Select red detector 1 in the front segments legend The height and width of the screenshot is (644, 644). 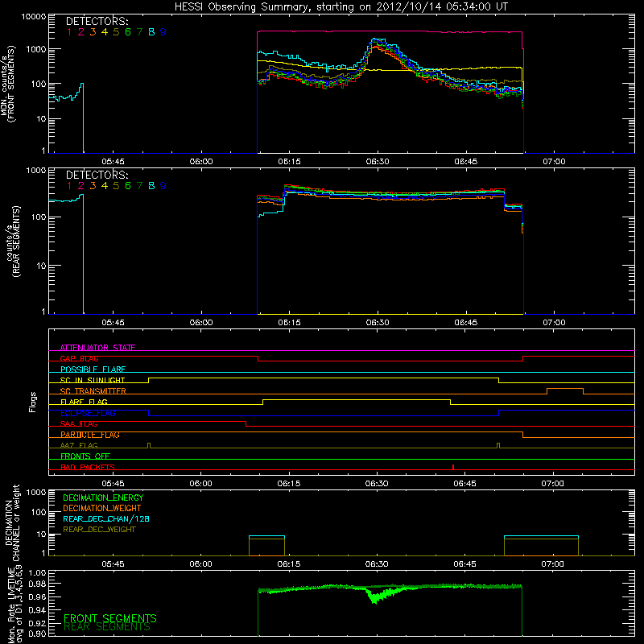pyautogui.click(x=69, y=32)
